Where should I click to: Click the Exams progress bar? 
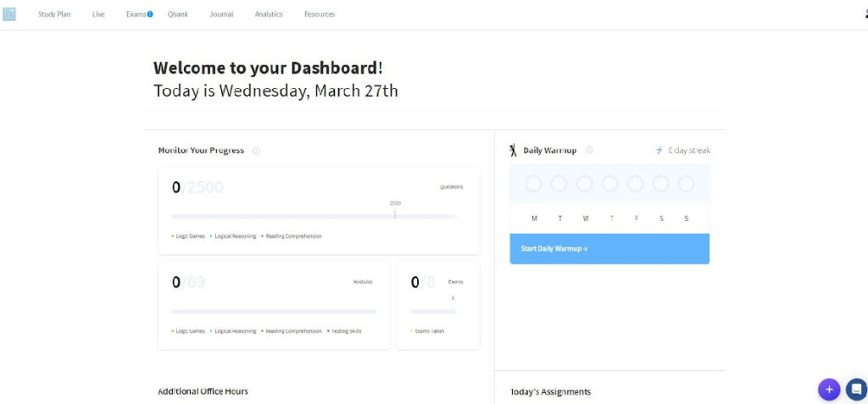[x=434, y=312]
